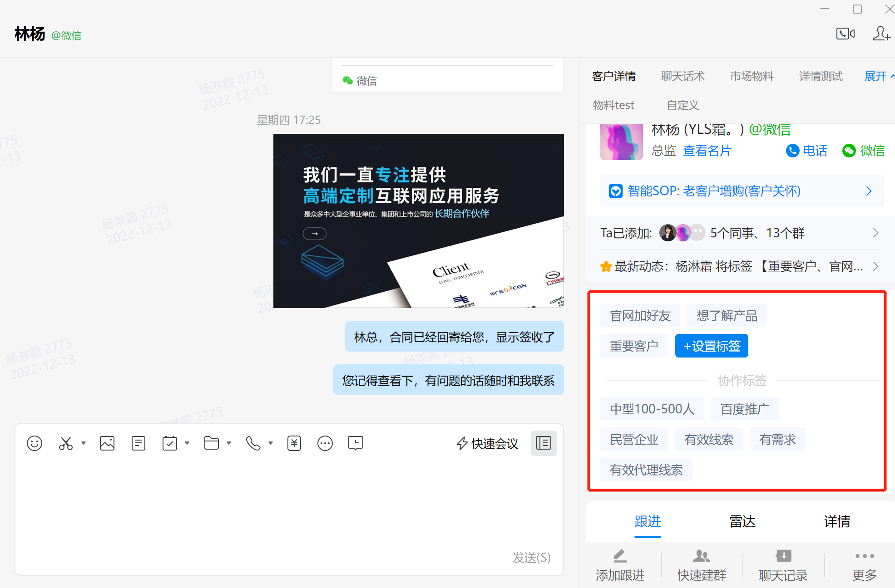895x588 pixels.
Task: Open the red packet yen icon
Action: [294, 443]
